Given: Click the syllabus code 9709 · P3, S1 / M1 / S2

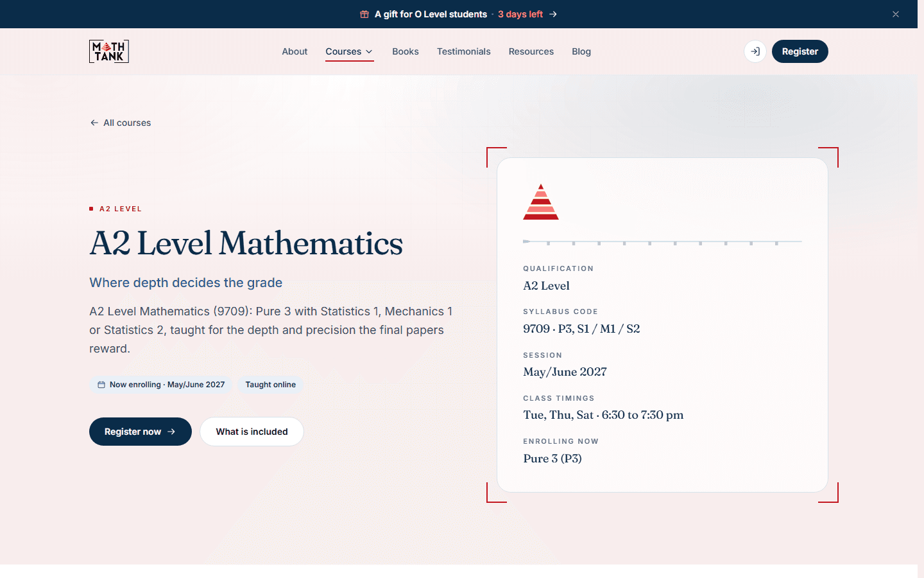Looking at the screenshot, I should click(x=581, y=329).
